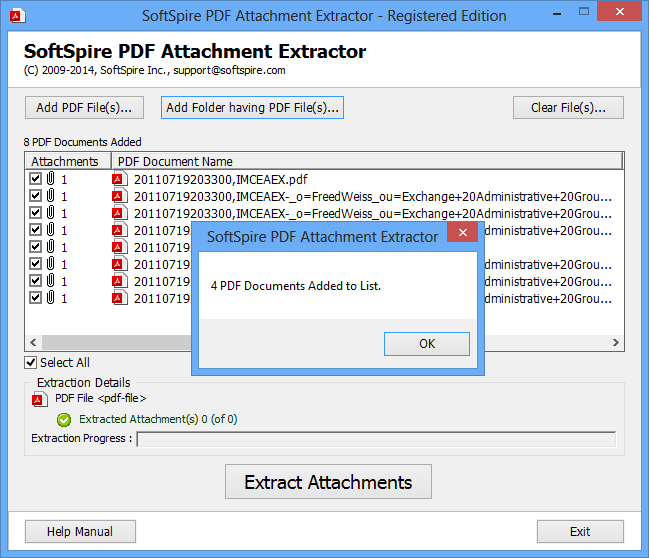Click the paperclip icon in the fifth list row
This screenshot has height=558, width=649.
coord(50,246)
